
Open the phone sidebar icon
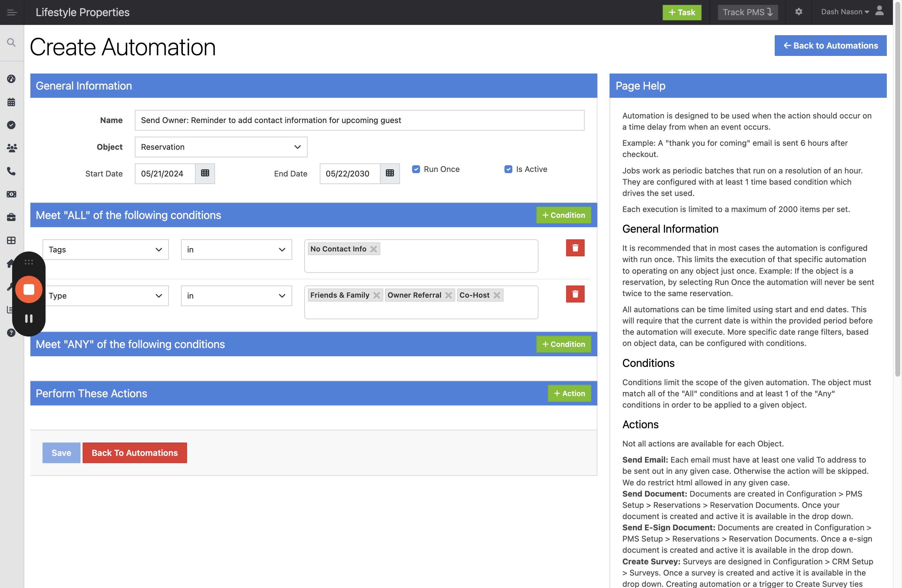point(11,171)
